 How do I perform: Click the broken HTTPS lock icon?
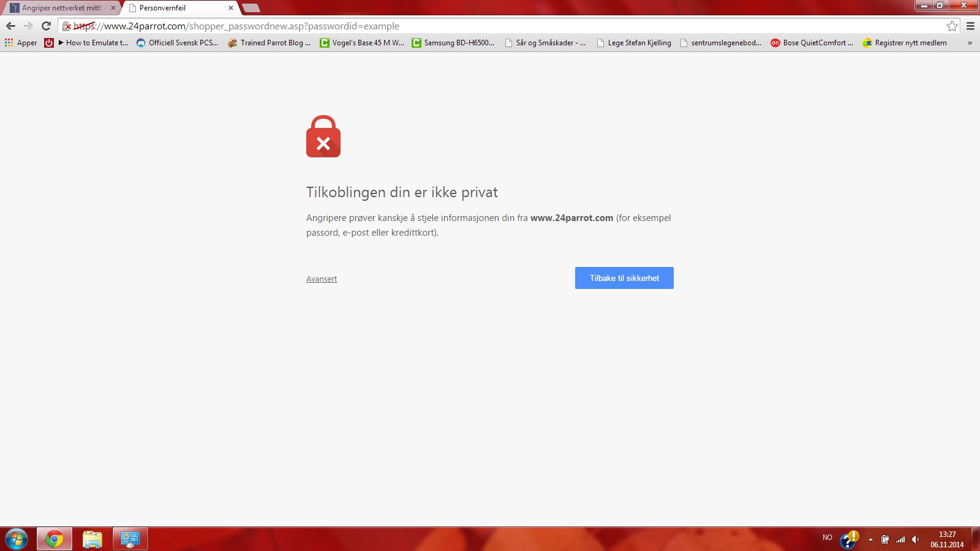click(x=67, y=26)
